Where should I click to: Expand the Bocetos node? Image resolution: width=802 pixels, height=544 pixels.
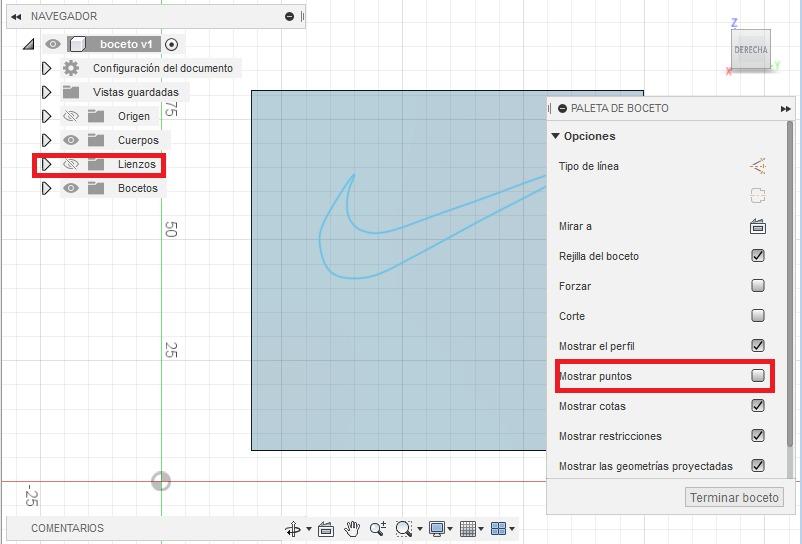47,188
